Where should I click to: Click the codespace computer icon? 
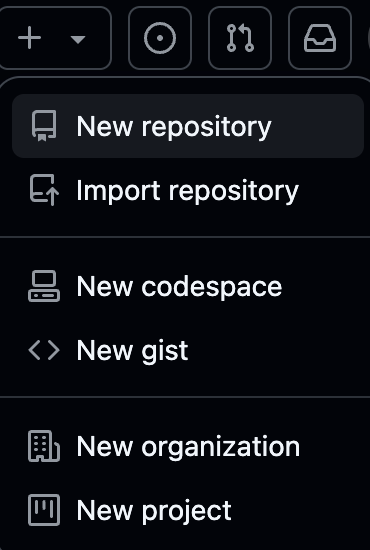click(44, 286)
